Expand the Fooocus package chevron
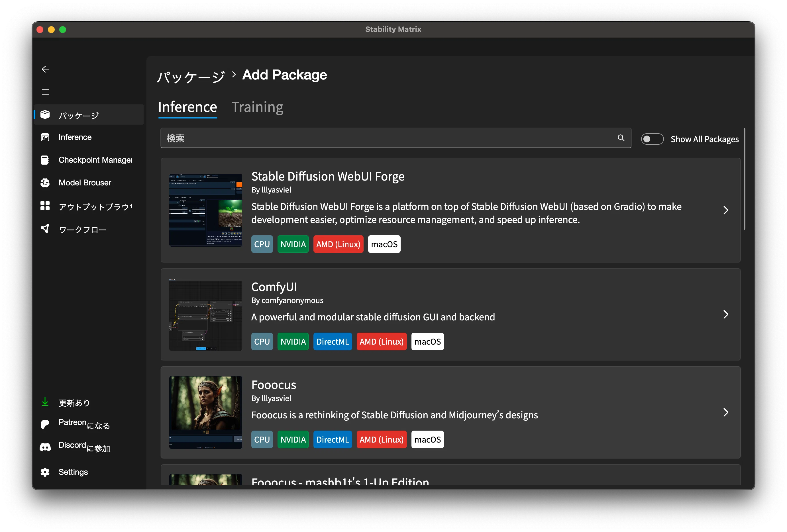This screenshot has height=532, width=787. 725,412
